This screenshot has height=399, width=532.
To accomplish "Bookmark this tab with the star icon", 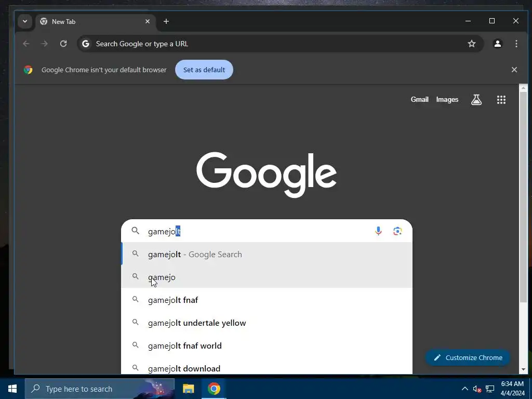I will coord(472,44).
